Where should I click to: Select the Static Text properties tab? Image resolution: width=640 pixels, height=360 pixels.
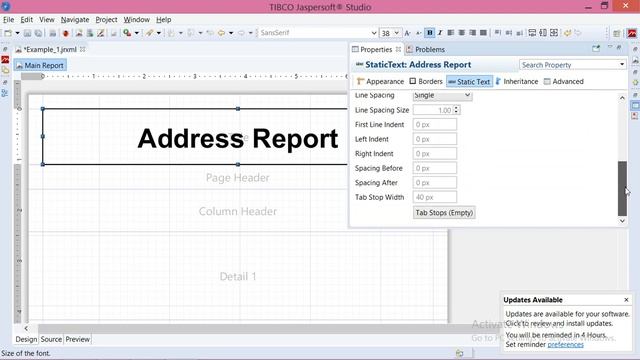click(x=469, y=82)
